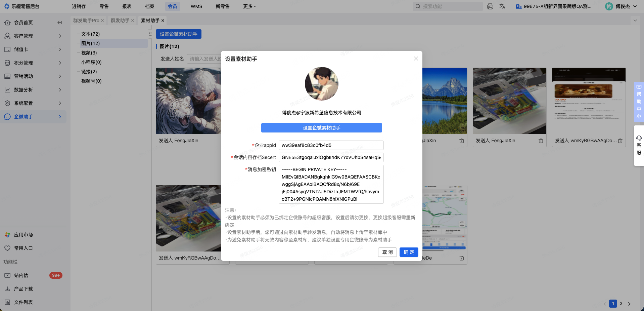644x311 pixels.
Task: Focus the 企业appid input field
Action: (331, 145)
